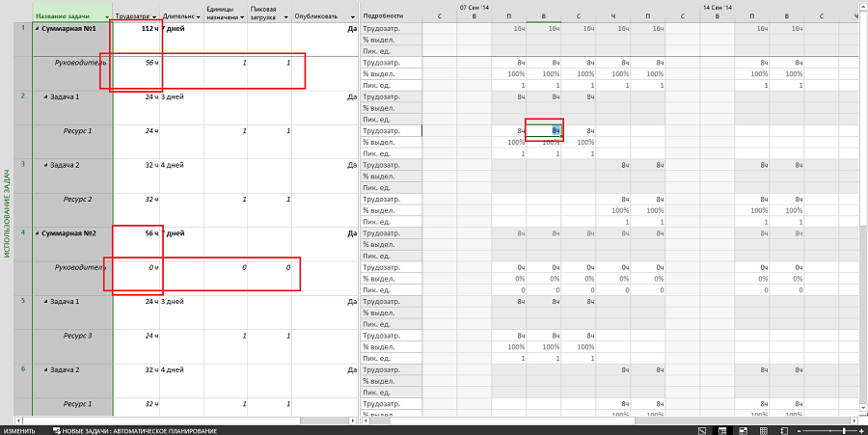Click the zoom out minus button
This screenshot has height=435, width=868.
tap(798, 430)
